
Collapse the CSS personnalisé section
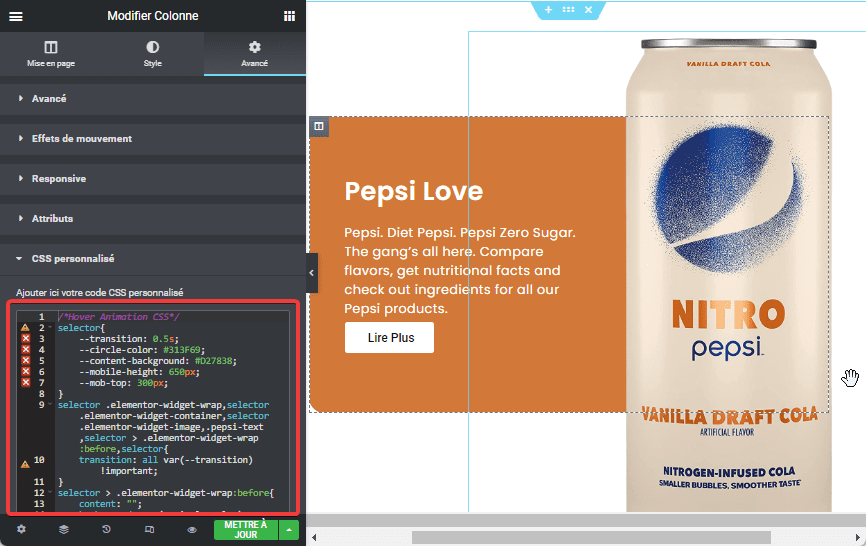pos(152,258)
